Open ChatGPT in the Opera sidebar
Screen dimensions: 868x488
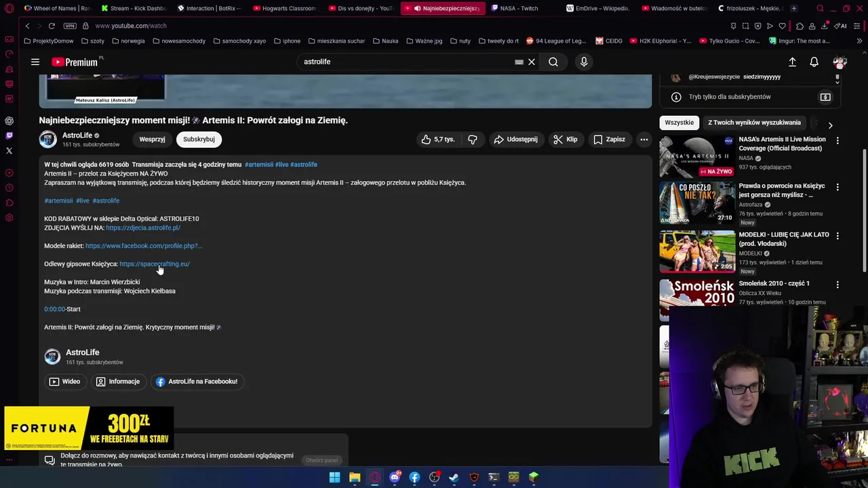[9, 121]
